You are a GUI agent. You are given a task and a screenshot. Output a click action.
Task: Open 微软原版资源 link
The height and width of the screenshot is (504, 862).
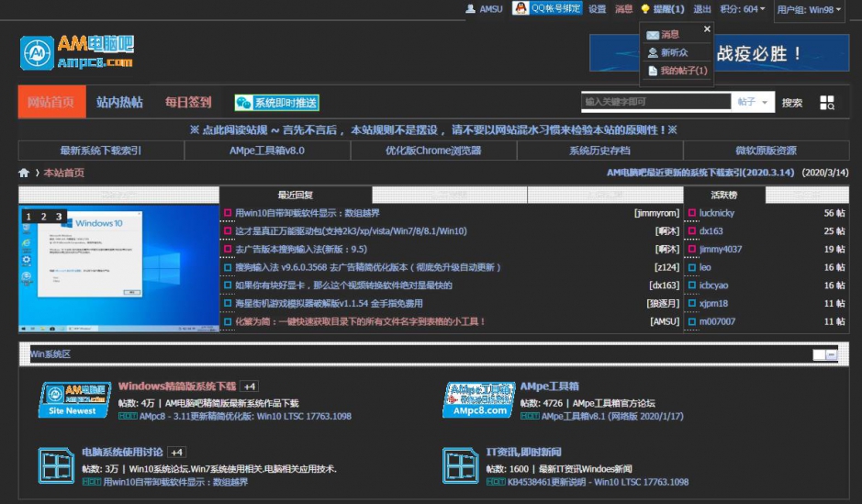pyautogui.click(x=766, y=151)
